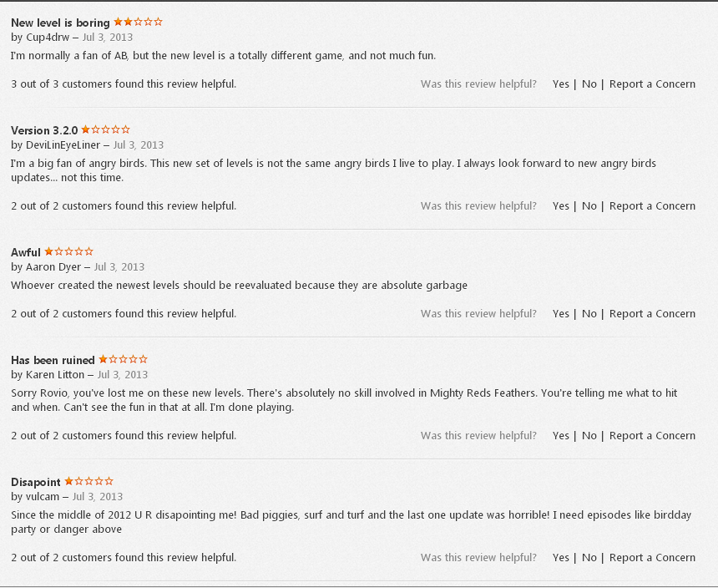Click Yes on vulcam's 'Disapoint' review

[x=560, y=558]
